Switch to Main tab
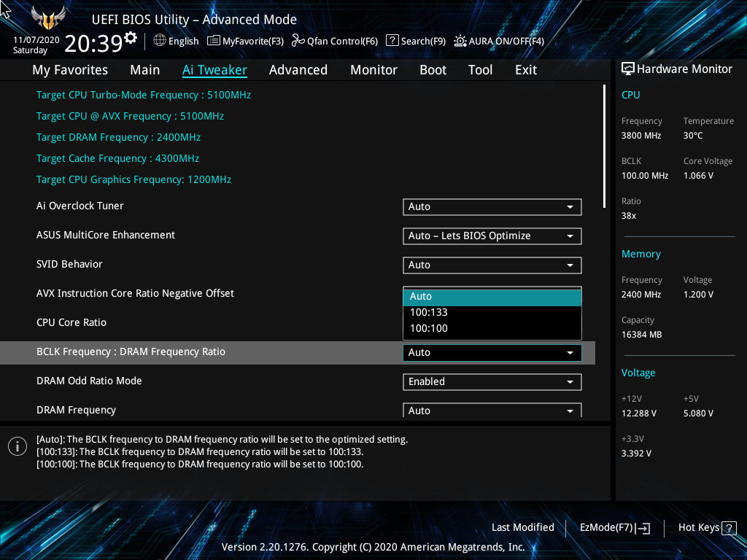Image resolution: width=747 pixels, height=560 pixels. 145,70
